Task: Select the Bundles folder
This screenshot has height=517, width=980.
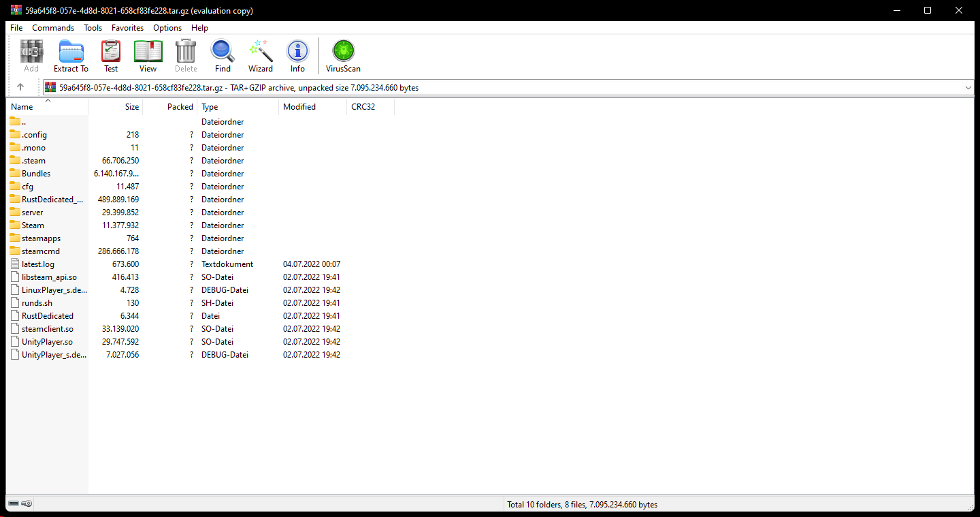Action: point(36,174)
